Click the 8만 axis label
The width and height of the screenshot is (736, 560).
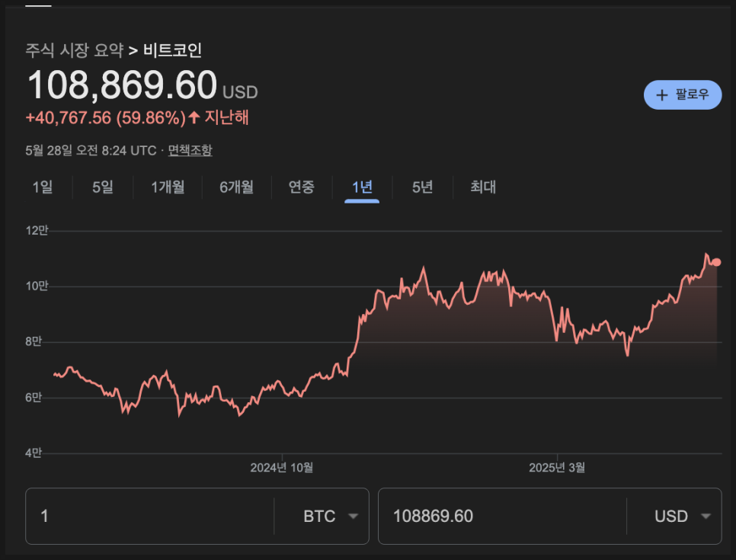click(x=34, y=342)
